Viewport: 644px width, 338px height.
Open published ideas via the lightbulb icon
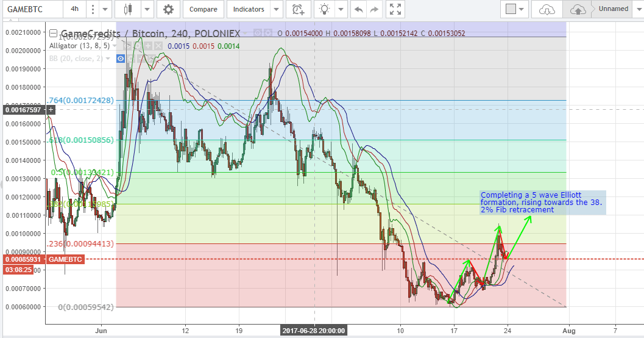(x=325, y=9)
